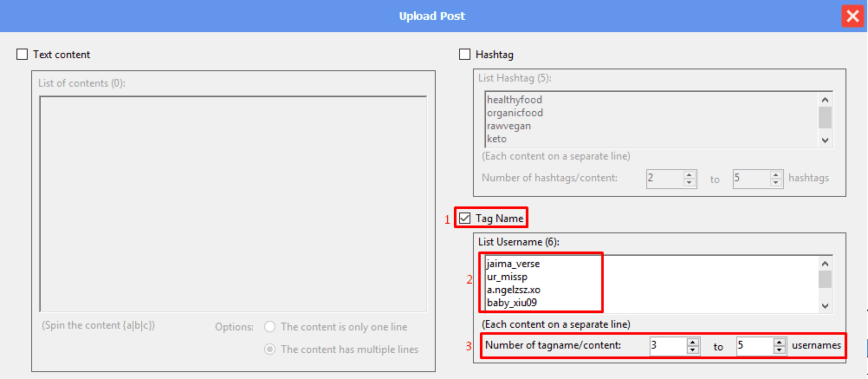Select 'The content is only one line' option
The height and width of the screenshot is (379, 868).
pos(270,327)
